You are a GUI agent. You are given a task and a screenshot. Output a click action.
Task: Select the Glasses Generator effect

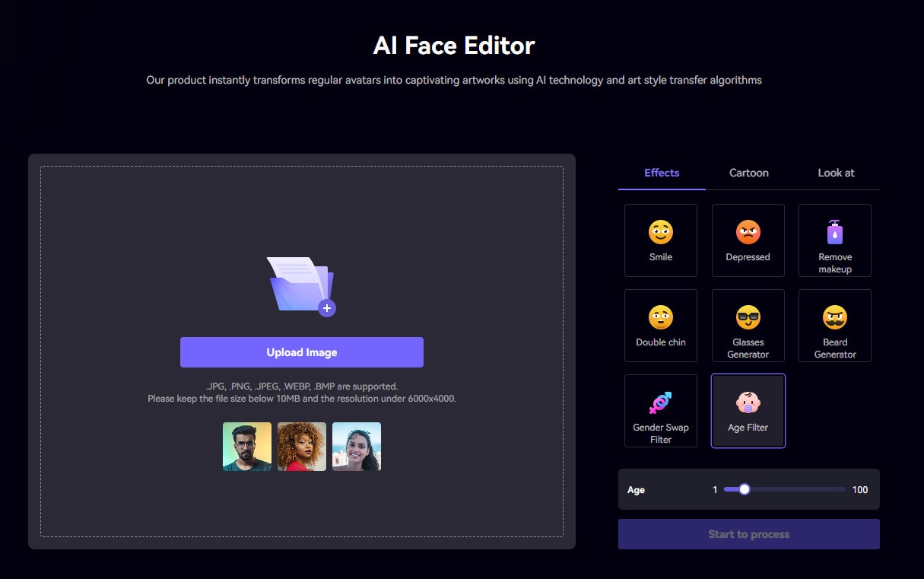point(748,326)
